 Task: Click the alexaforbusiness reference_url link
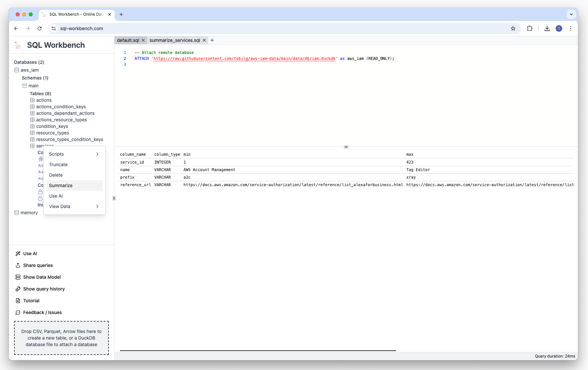coord(293,185)
